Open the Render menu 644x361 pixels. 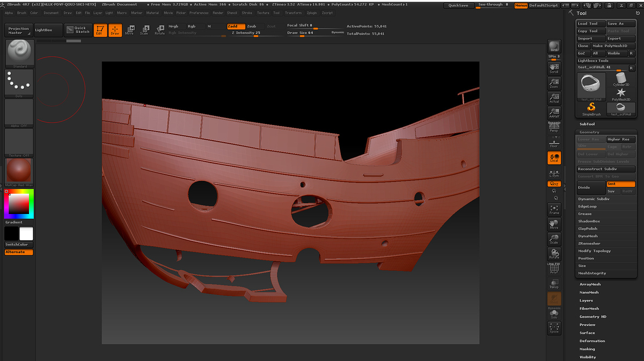point(218,13)
